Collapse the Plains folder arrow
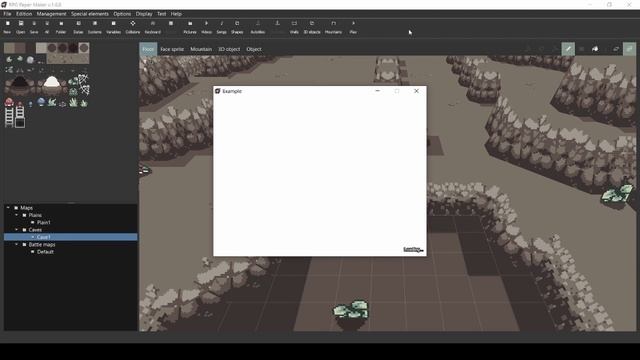Image resolution: width=640 pixels, height=360 pixels. coord(16,215)
